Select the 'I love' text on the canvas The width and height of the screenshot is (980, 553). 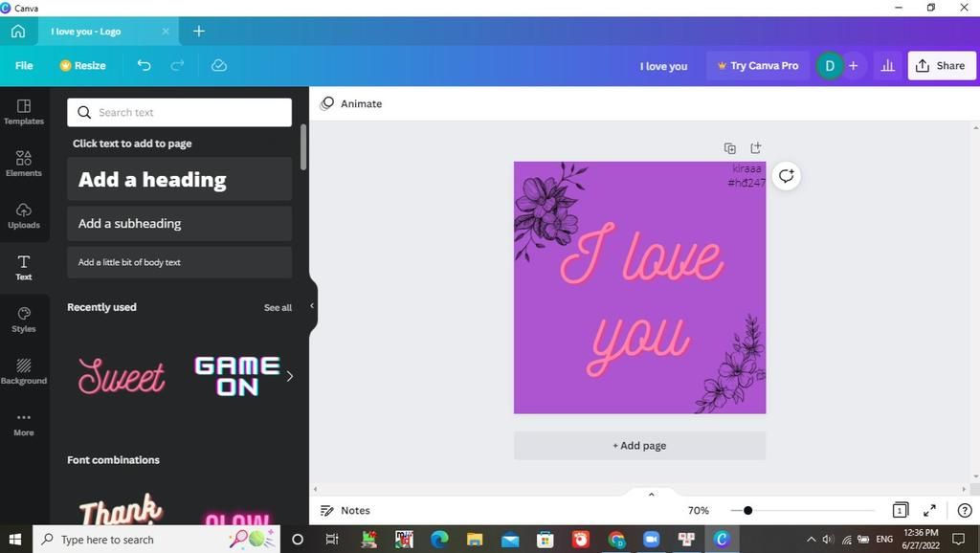point(642,254)
